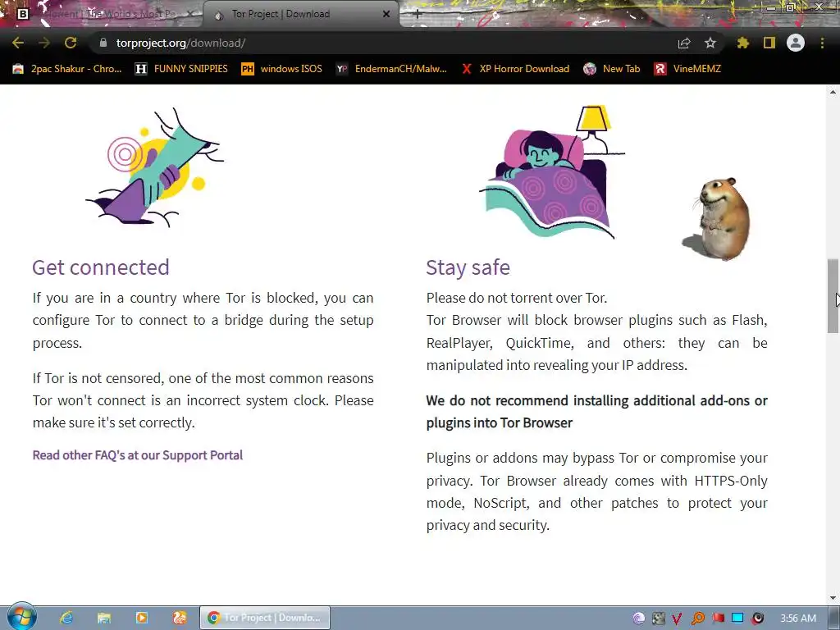The width and height of the screenshot is (840, 630).
Task: Open the '2pac Shakur - Chro...' bookmark
Action: coord(67,69)
